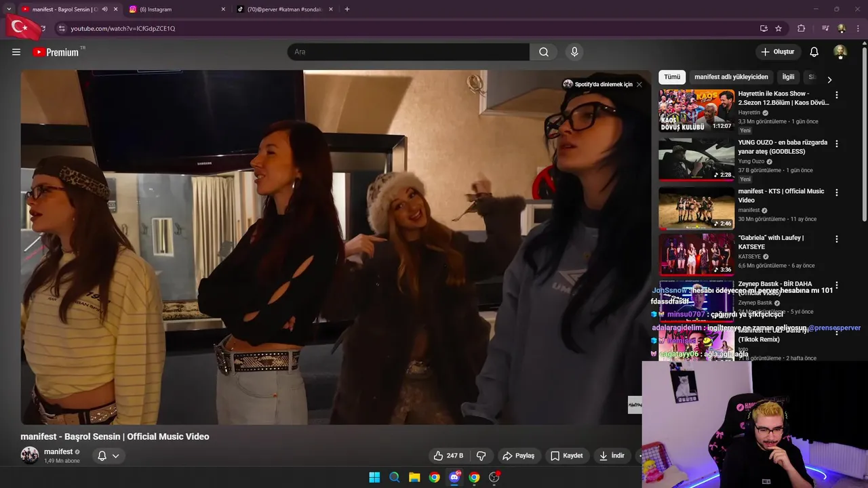
Task: Open the browser extensions puzzle icon
Action: (x=802, y=28)
